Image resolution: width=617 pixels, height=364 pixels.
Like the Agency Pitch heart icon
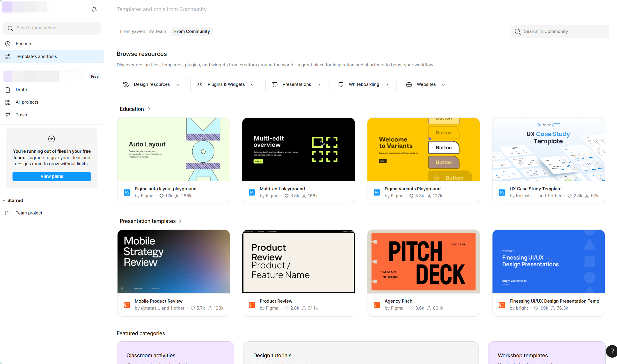click(411, 308)
